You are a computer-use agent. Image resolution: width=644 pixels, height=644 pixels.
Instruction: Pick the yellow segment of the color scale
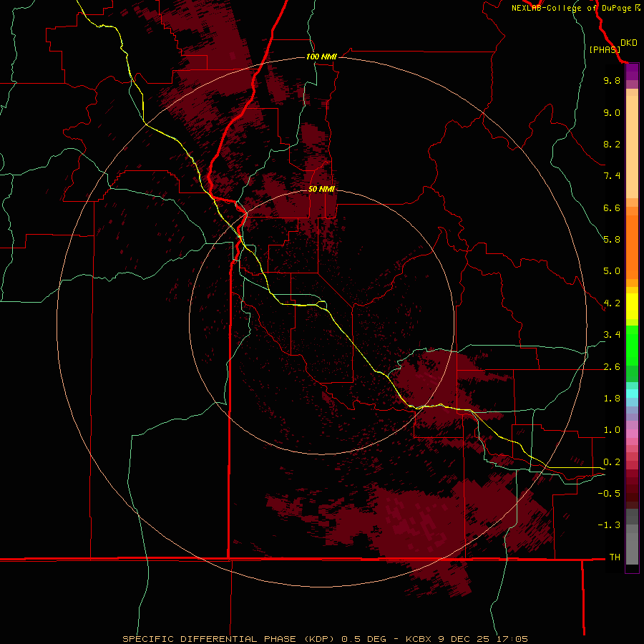632,306
